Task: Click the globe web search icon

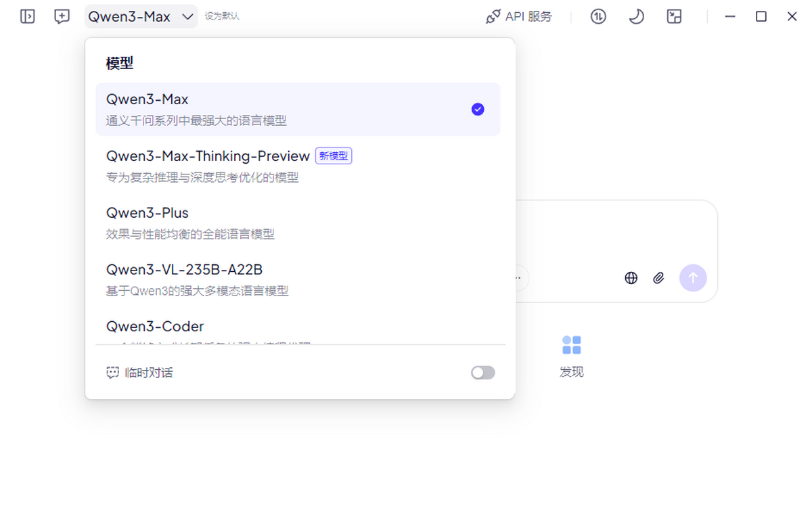Action: pos(631,278)
